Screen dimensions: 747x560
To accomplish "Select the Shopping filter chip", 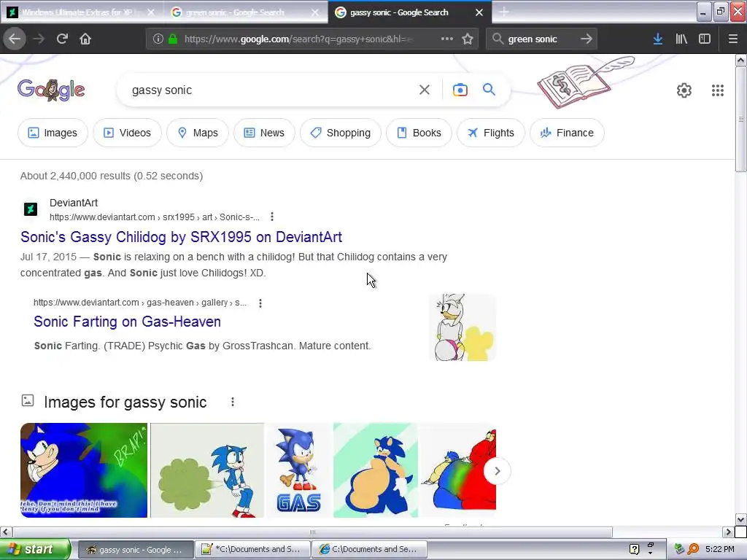I will [341, 133].
